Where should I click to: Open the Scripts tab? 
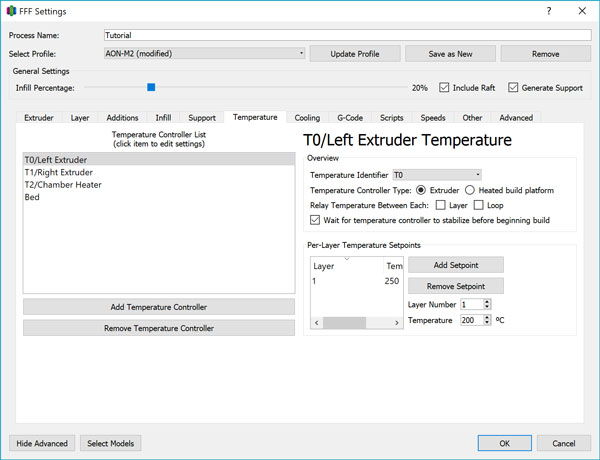click(391, 118)
